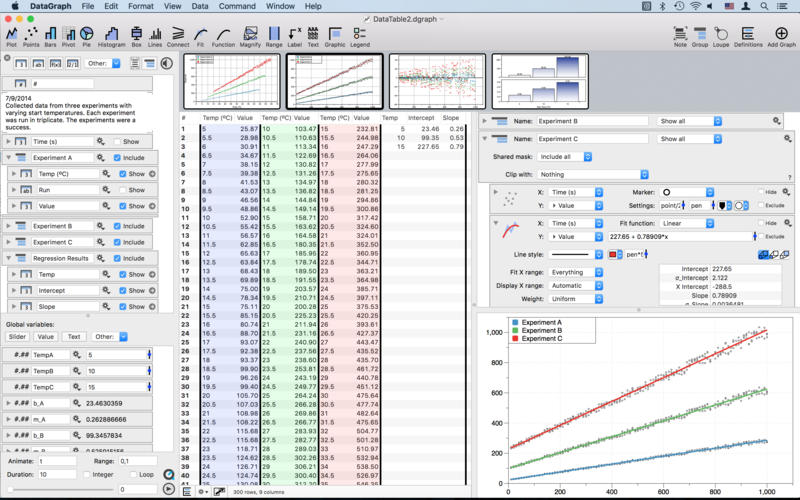
Task: Click the Value global variable button
Action: tap(45, 337)
